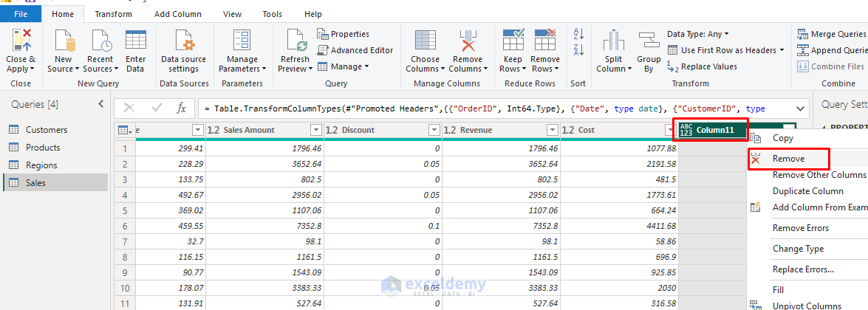Click the Remove Rows icon
This screenshot has width=868, height=310.
[545, 41]
